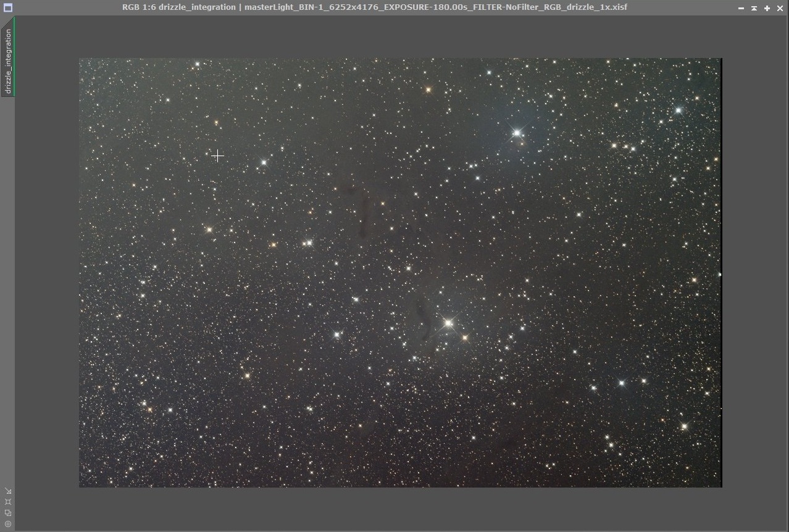The image size is (789, 532).
Task: Click the overlapping squares icon in the left strip
Action: click(x=8, y=513)
